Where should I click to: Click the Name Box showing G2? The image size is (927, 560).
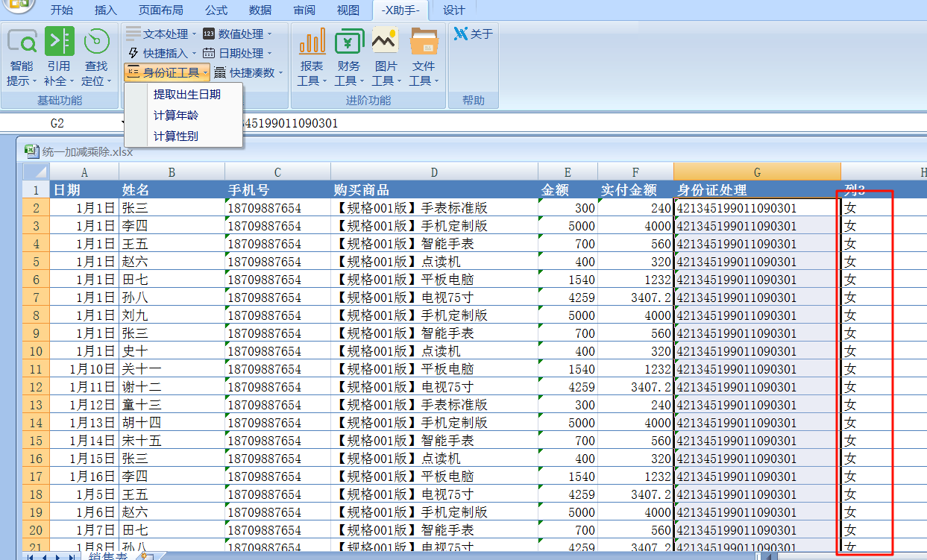(x=58, y=123)
